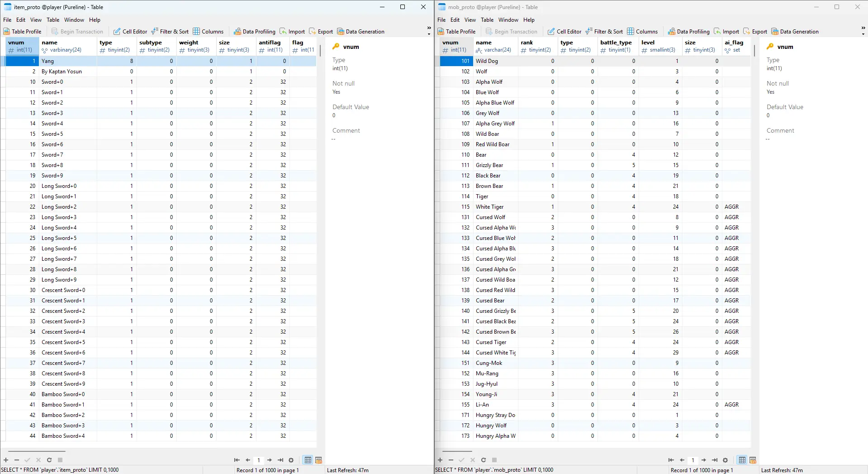Add a record in item_proto table
Image resolution: width=868 pixels, height=474 pixels.
coord(6,460)
